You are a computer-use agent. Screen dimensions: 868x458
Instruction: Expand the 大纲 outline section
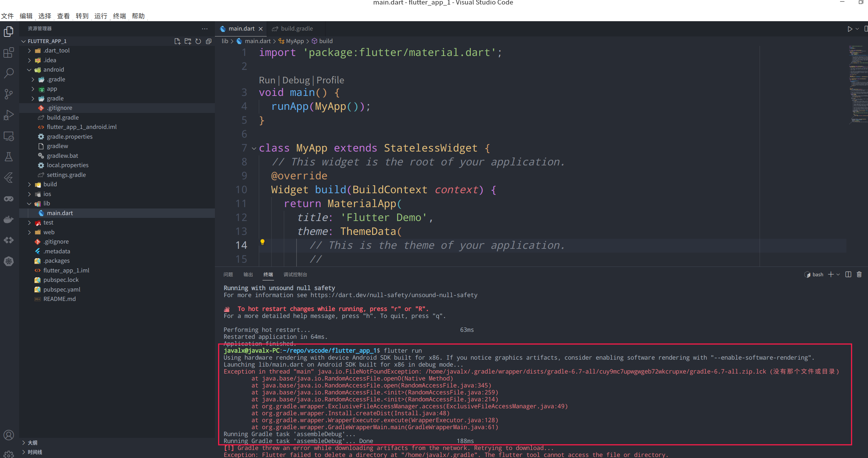click(24, 443)
